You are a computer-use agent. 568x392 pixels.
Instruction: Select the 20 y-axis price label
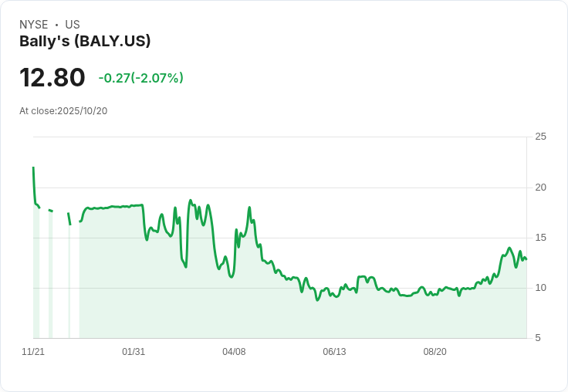tap(540, 187)
